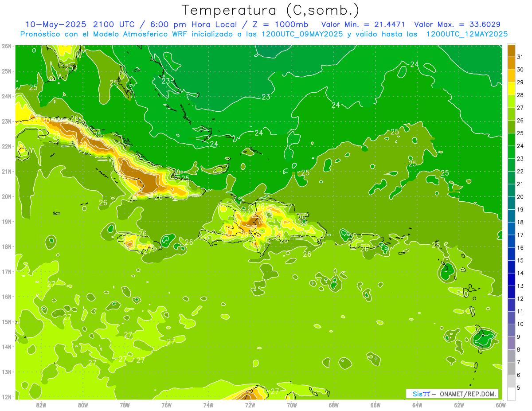
Task: Click the latitude axis label '21N'
Action: click(7, 171)
